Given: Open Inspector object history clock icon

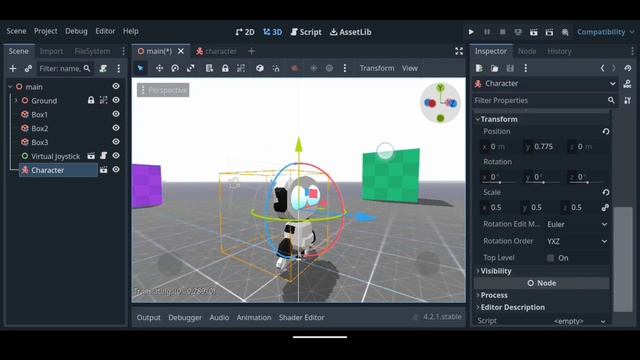Looking at the screenshot, I should point(627,68).
